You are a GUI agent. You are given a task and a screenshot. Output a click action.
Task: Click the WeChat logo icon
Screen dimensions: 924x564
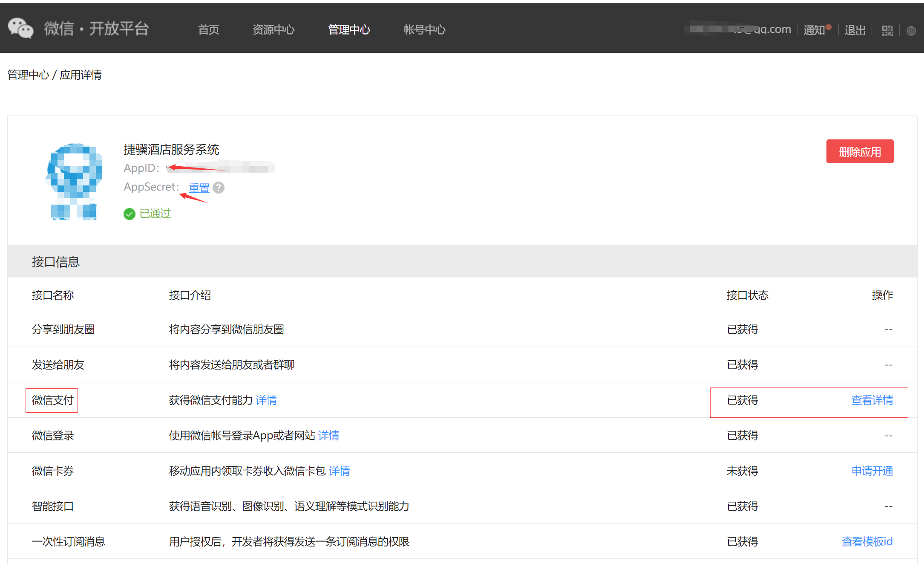(x=20, y=29)
